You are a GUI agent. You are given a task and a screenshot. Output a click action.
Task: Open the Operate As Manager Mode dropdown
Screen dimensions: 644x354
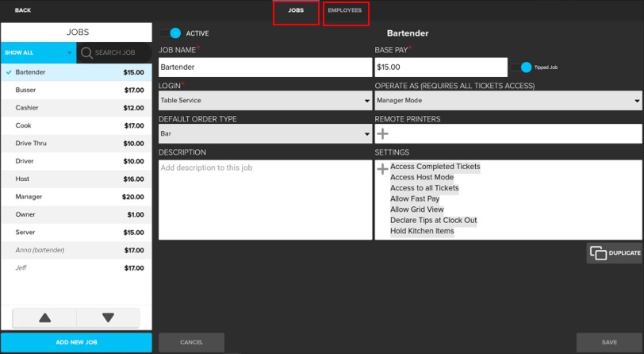[508, 101]
